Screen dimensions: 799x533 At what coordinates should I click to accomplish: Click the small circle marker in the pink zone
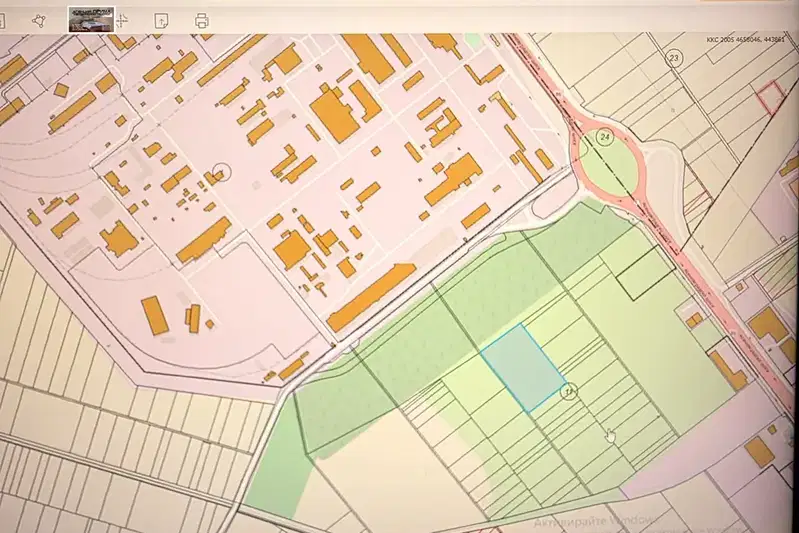point(222,173)
